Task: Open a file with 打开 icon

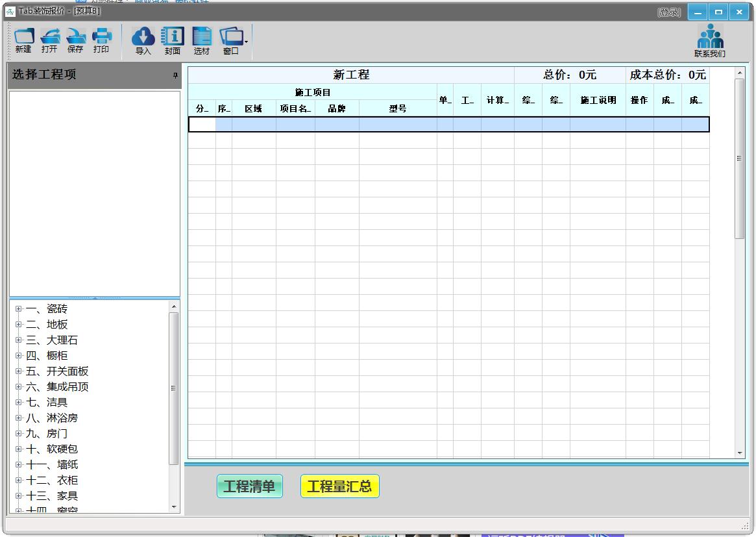Action: tap(49, 40)
